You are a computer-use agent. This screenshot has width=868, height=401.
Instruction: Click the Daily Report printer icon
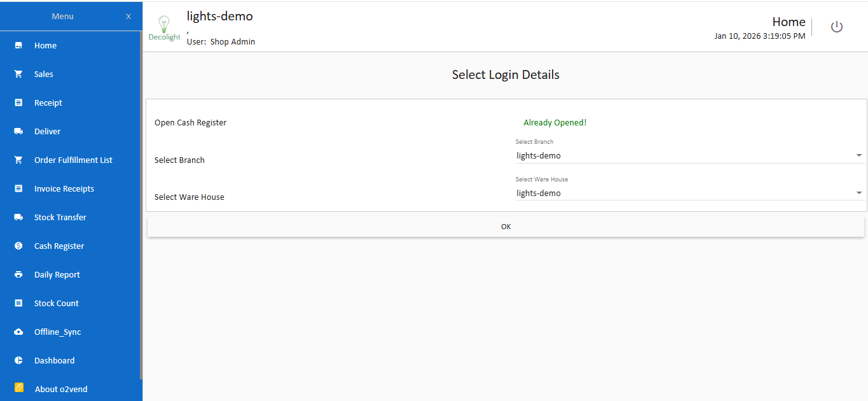pyautogui.click(x=18, y=275)
